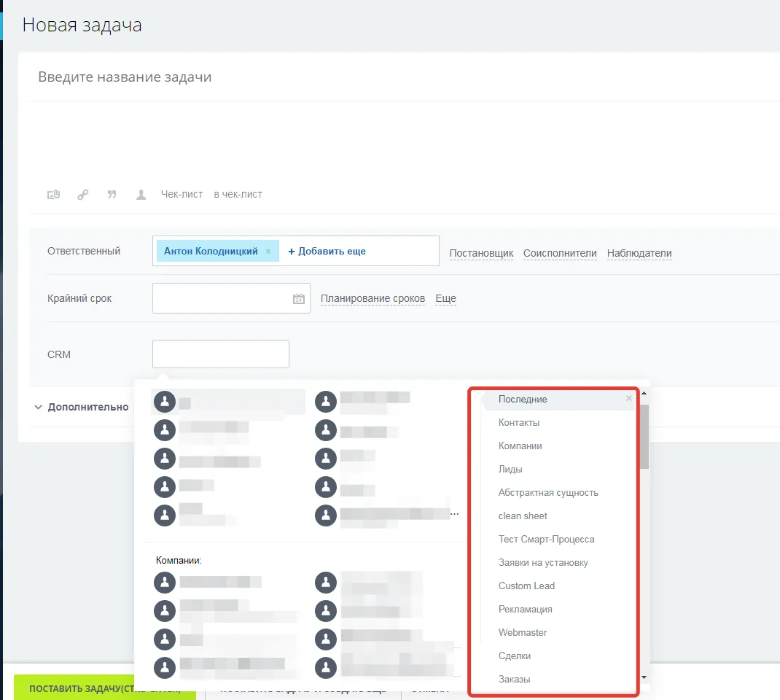Click the task title input field
The width and height of the screenshot is (780, 700).
pyautogui.click(x=292, y=77)
